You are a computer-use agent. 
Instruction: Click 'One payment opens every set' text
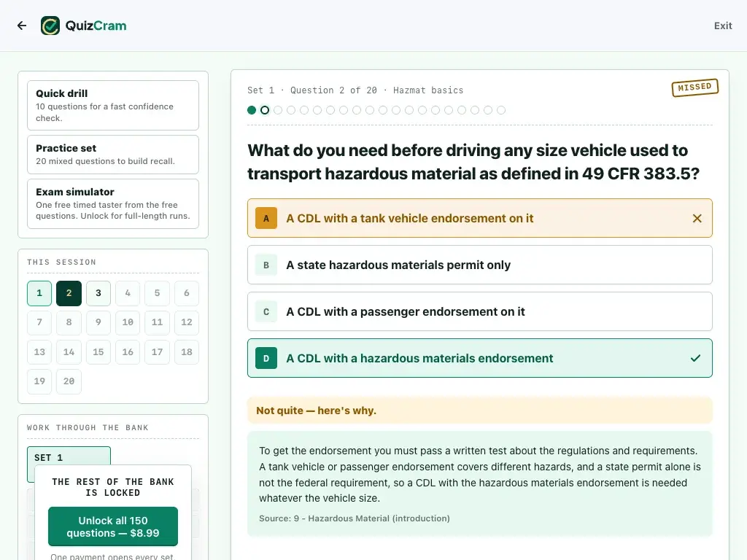click(113, 556)
